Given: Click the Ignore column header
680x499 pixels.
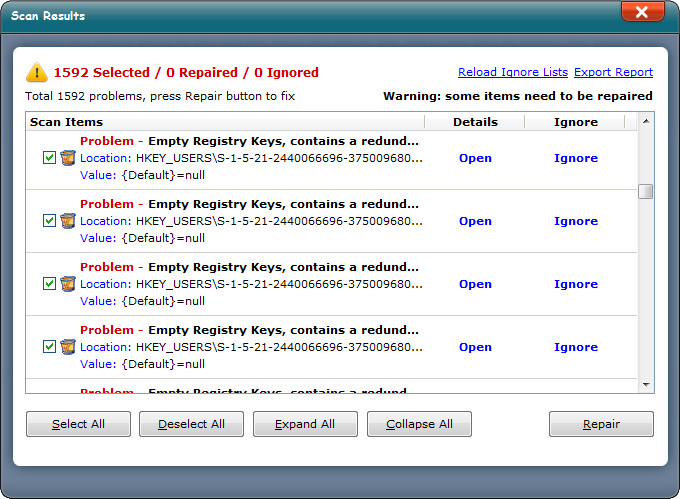Looking at the screenshot, I should 575,122.
